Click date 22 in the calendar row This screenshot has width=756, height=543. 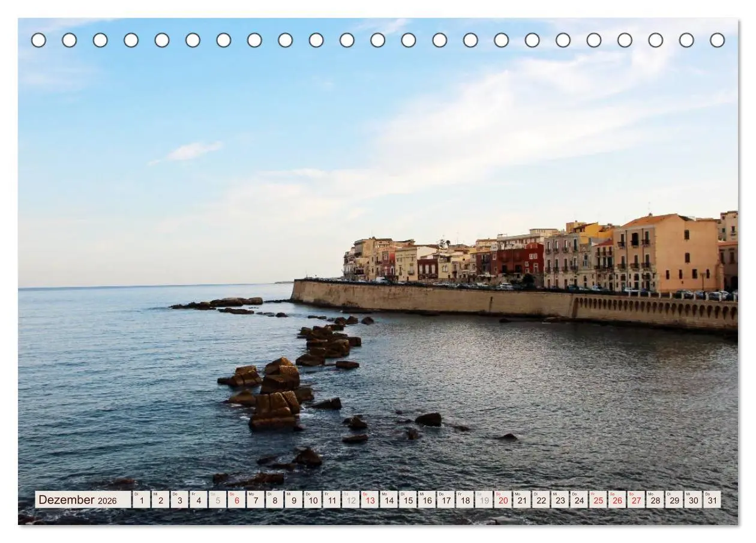pos(541,500)
